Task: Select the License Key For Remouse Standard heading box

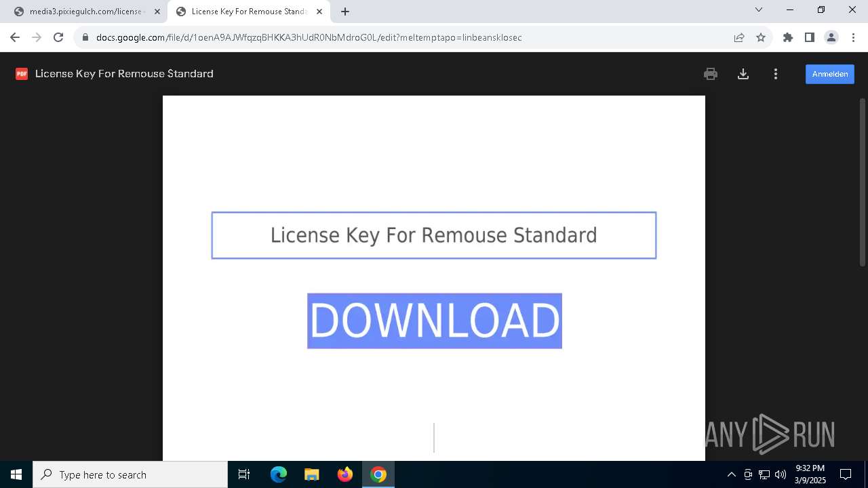Action: click(x=434, y=235)
